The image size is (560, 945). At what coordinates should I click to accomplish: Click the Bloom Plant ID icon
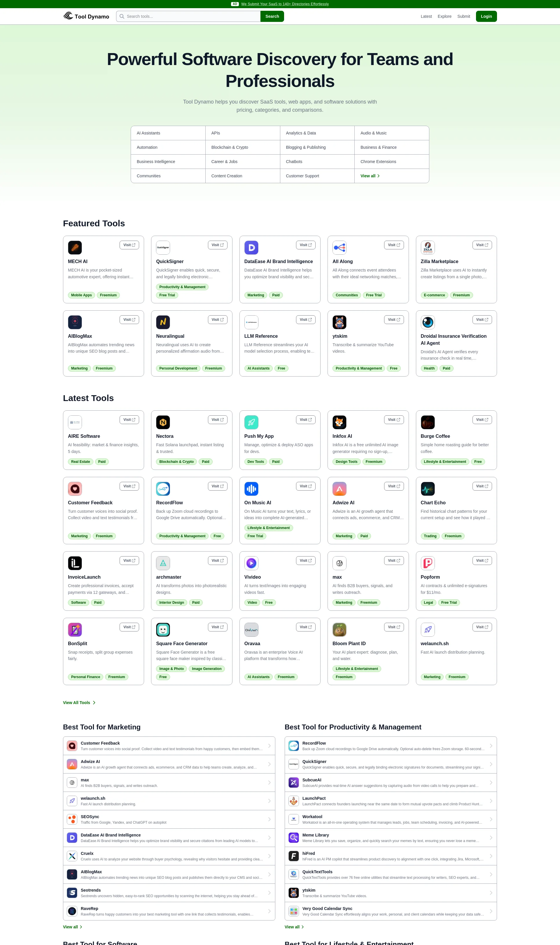click(x=339, y=630)
